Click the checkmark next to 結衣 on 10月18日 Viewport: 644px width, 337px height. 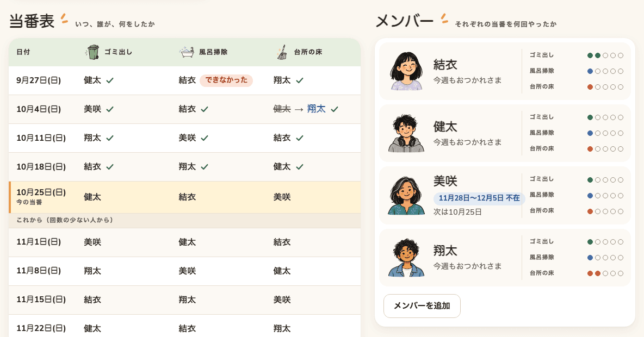pos(110,167)
